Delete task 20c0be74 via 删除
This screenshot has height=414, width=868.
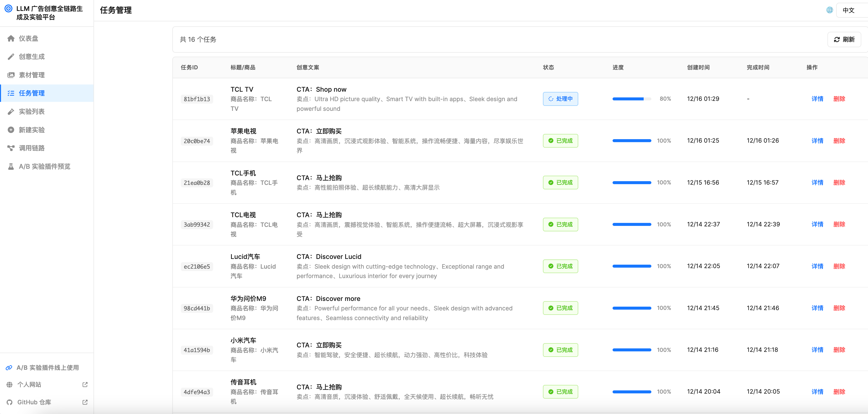pos(839,141)
